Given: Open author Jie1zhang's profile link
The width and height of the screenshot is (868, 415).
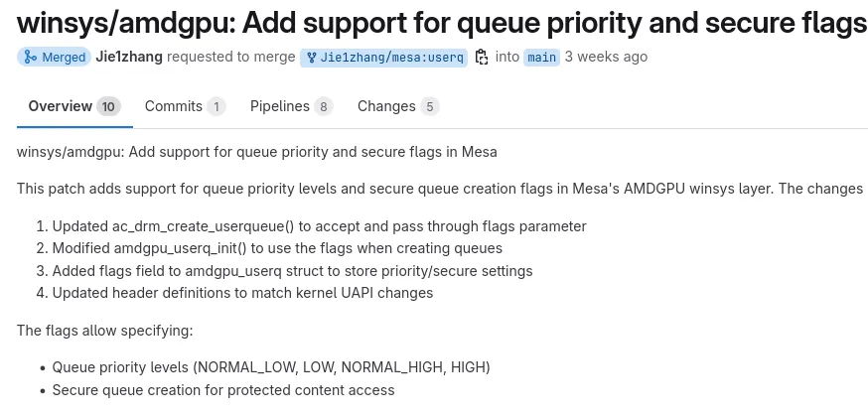Looking at the screenshot, I should 129,57.
